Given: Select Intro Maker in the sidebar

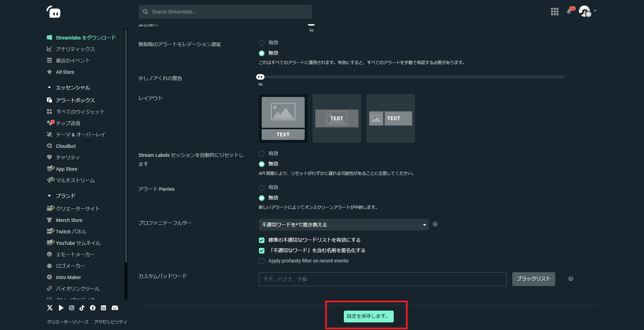Looking at the screenshot, I should [x=68, y=277].
